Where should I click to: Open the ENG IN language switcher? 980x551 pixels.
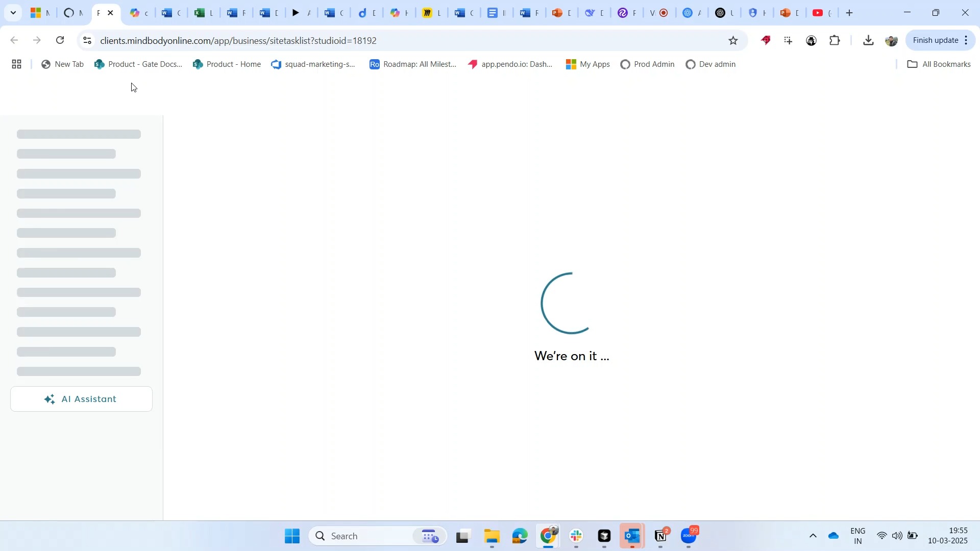click(859, 536)
